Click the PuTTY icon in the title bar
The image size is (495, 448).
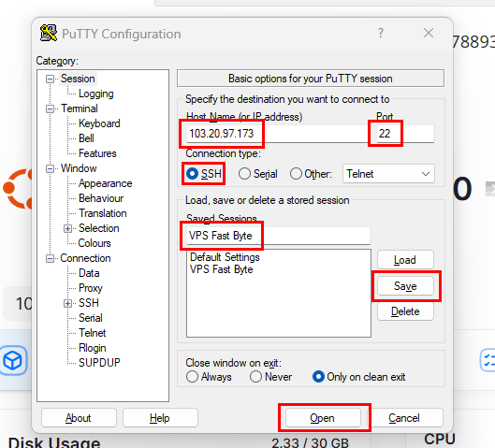coord(49,33)
